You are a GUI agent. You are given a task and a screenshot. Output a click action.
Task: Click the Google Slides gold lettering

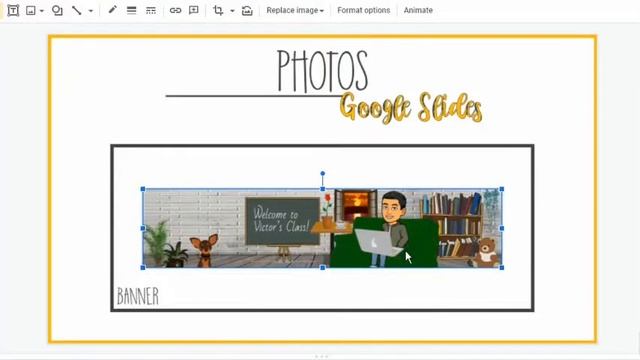(411, 107)
